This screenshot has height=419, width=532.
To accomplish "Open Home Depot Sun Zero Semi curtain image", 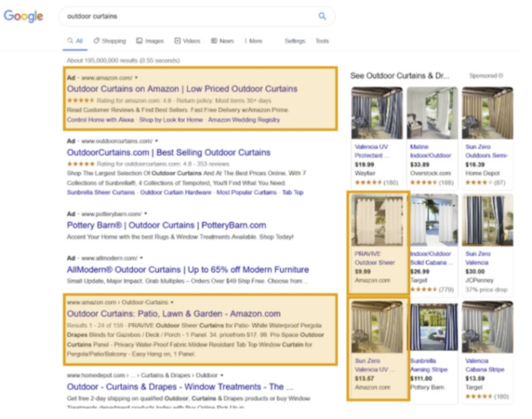I will [x=487, y=113].
